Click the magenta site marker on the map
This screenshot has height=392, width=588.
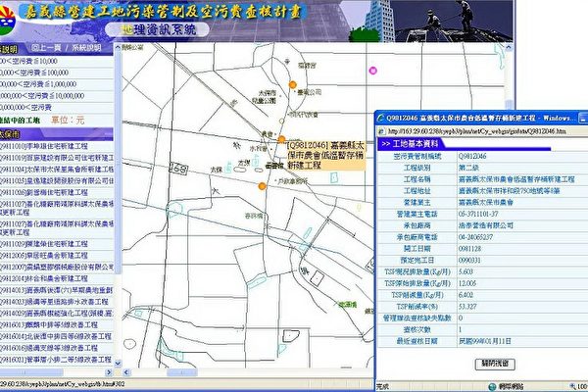[372, 71]
